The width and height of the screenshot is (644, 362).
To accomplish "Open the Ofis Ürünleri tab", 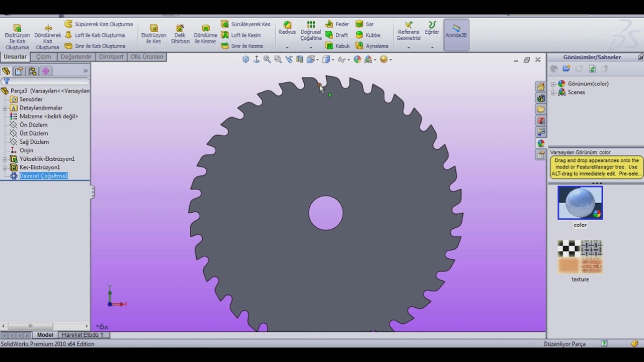I will [x=147, y=57].
